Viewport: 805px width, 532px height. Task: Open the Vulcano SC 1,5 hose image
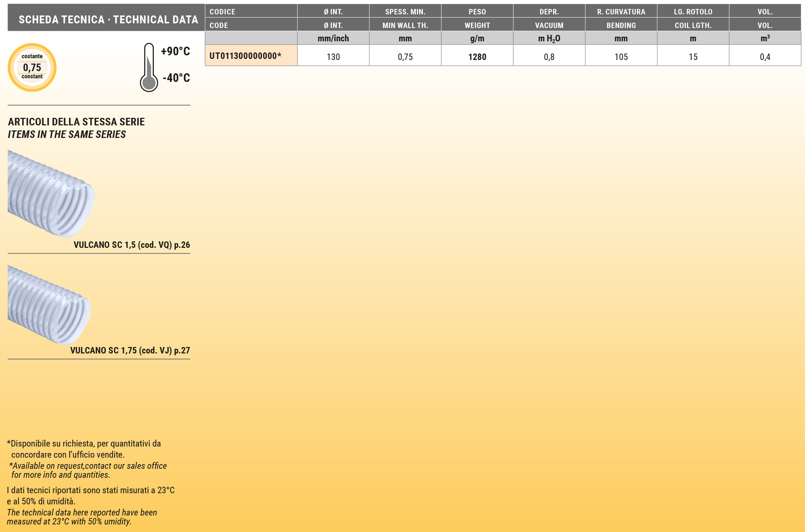coord(50,194)
